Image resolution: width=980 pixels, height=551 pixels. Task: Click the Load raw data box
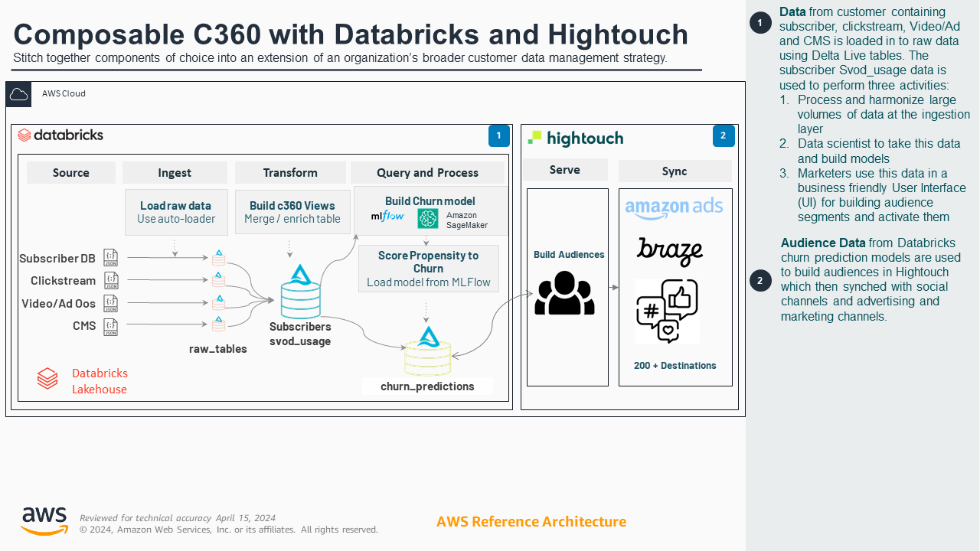(x=176, y=212)
